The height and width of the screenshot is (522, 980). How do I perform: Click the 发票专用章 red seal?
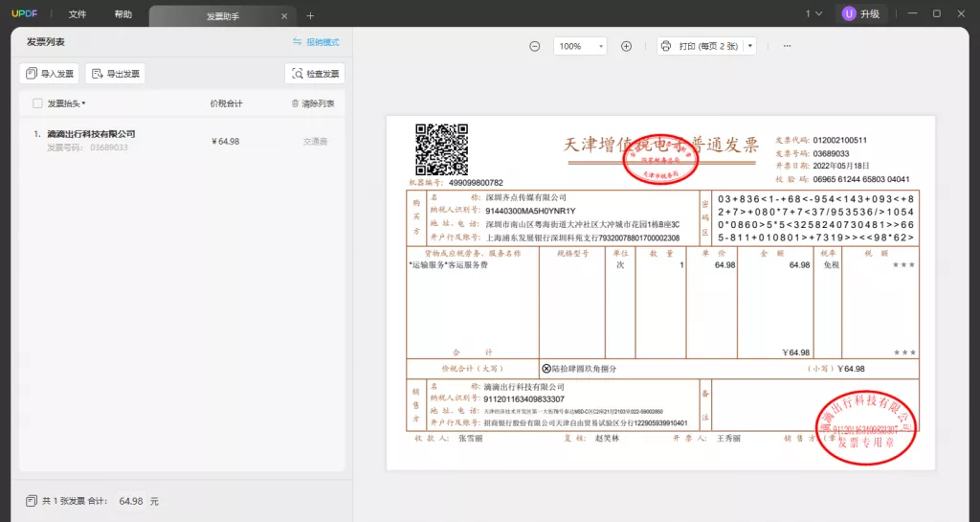point(865,427)
